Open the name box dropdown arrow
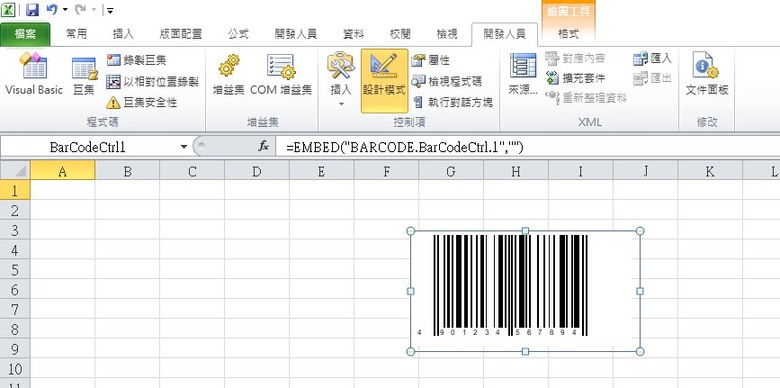The height and width of the screenshot is (388, 780). (x=184, y=147)
